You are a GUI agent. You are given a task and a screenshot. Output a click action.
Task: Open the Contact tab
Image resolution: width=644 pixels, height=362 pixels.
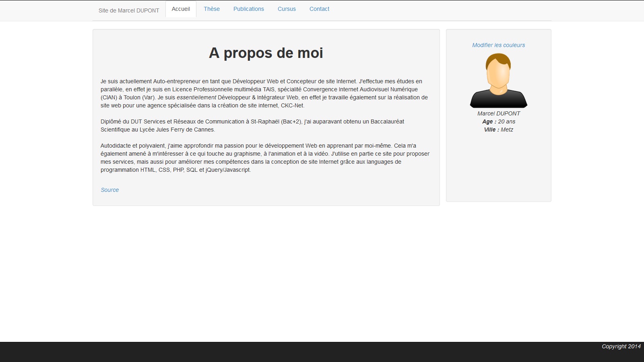point(319,9)
